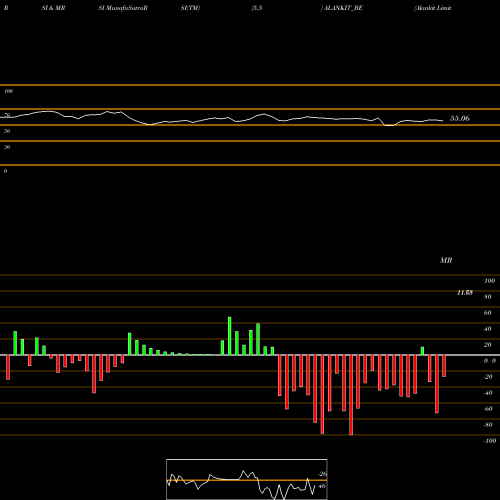Click the RSI axis label 30

7,147
